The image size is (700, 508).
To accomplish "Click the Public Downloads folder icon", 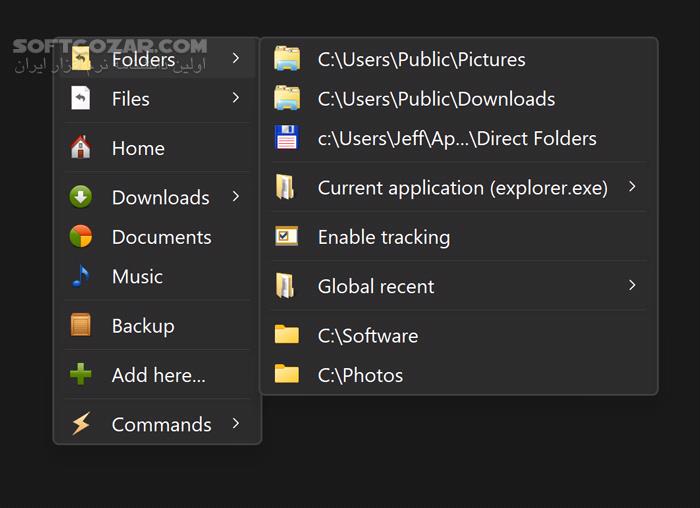I will pos(287,98).
